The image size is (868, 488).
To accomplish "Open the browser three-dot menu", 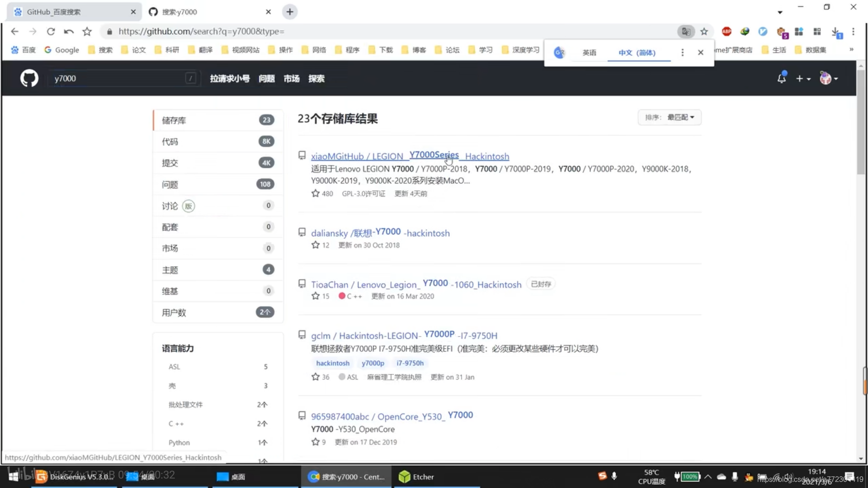I will pos(853,31).
